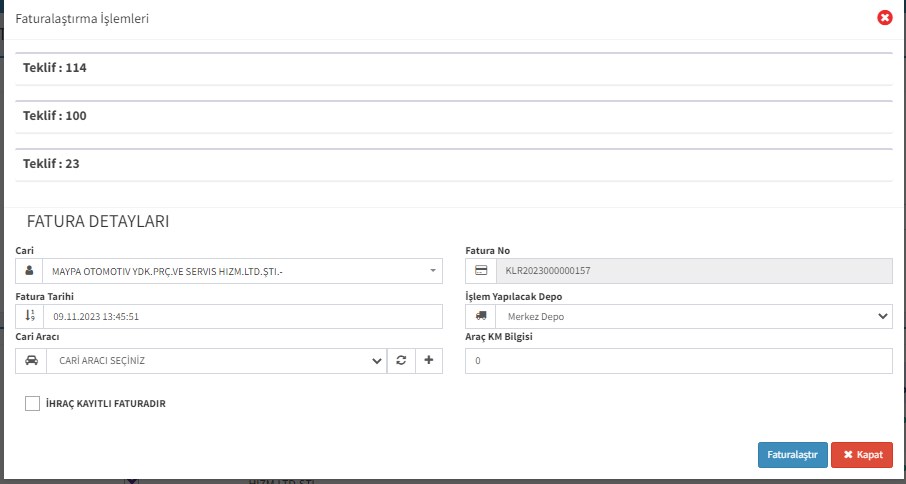Refresh the Cari Aracı vehicle list
The width and height of the screenshot is (906, 484).
tap(401, 361)
